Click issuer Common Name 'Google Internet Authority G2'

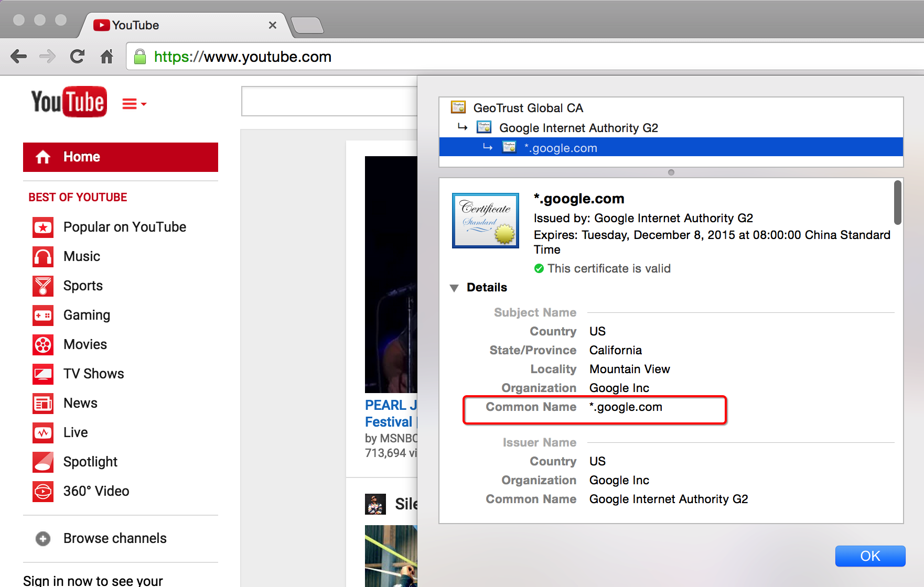(669, 499)
